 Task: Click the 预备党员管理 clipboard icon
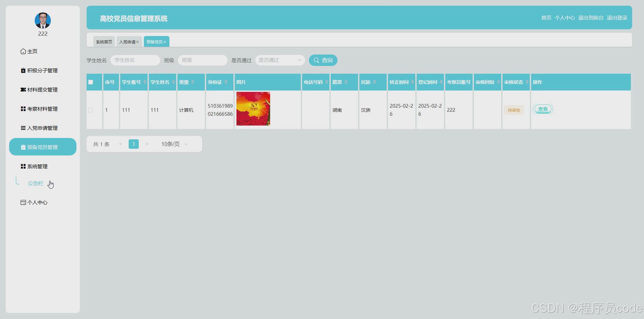[x=23, y=147]
